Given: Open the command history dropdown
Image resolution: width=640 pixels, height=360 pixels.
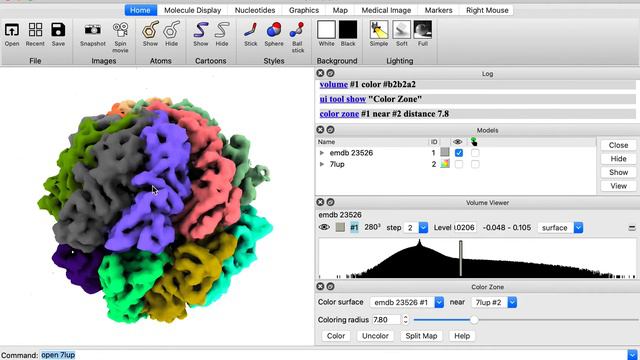Looking at the screenshot, I should click(x=632, y=355).
